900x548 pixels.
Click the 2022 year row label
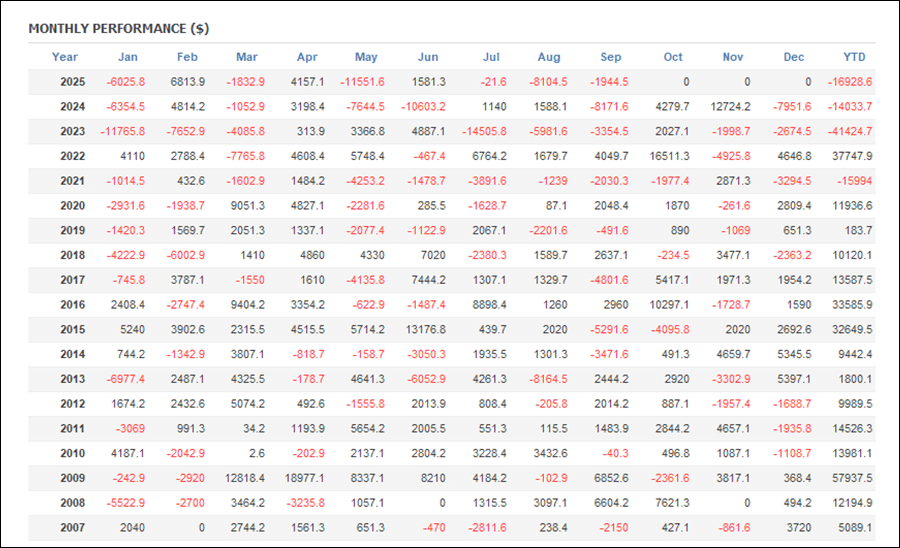(72, 156)
